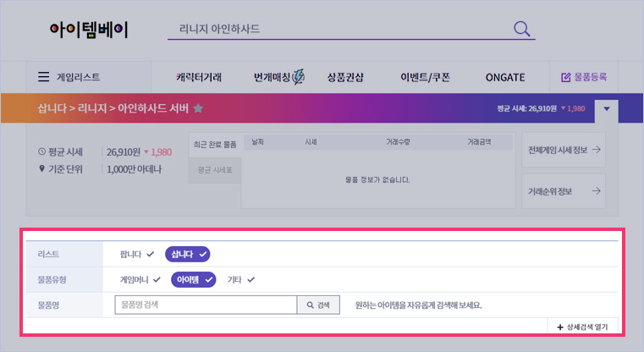Click the 1,000만 아데나 unit value
The height and width of the screenshot is (352, 644).
coord(135,169)
